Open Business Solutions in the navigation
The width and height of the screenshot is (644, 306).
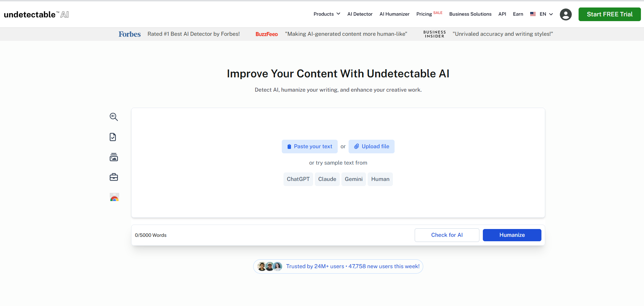click(x=470, y=14)
